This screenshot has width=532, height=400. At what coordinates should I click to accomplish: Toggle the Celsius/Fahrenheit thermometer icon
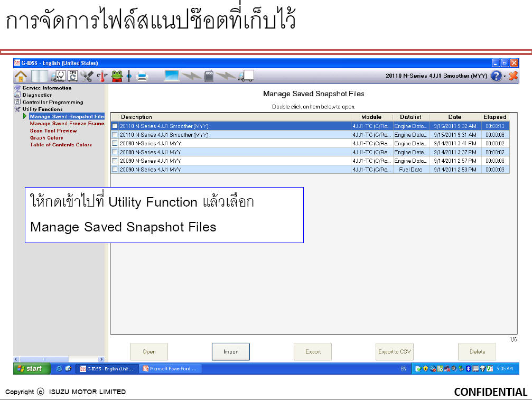[102, 76]
